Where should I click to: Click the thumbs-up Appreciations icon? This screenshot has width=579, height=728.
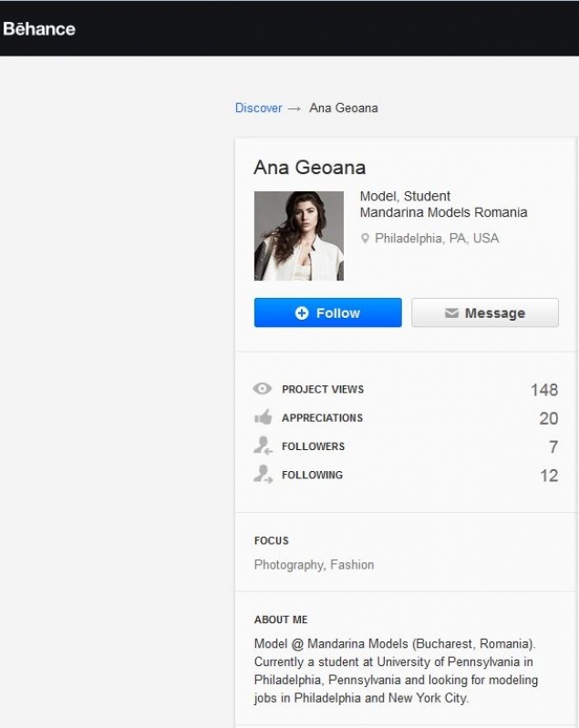click(263, 417)
